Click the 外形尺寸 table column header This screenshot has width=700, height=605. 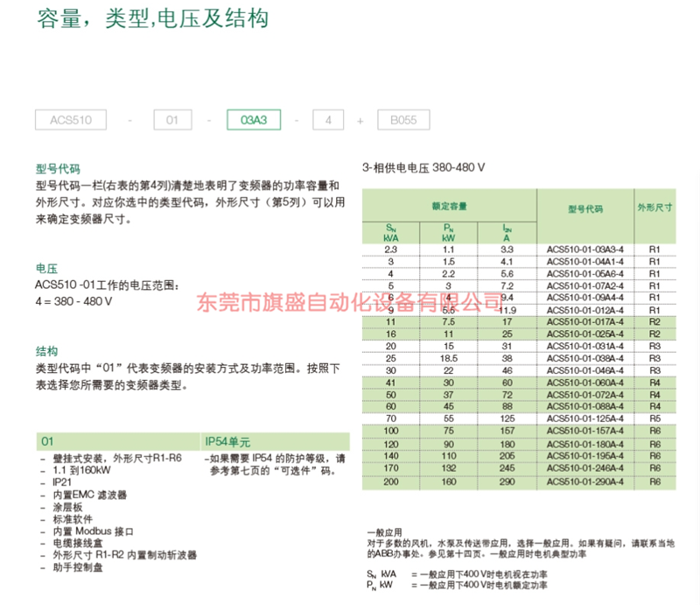(x=654, y=209)
